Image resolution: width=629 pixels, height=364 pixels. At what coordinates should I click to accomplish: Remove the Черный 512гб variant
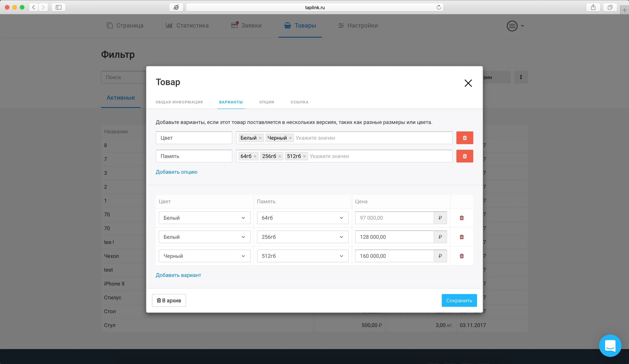(x=461, y=256)
